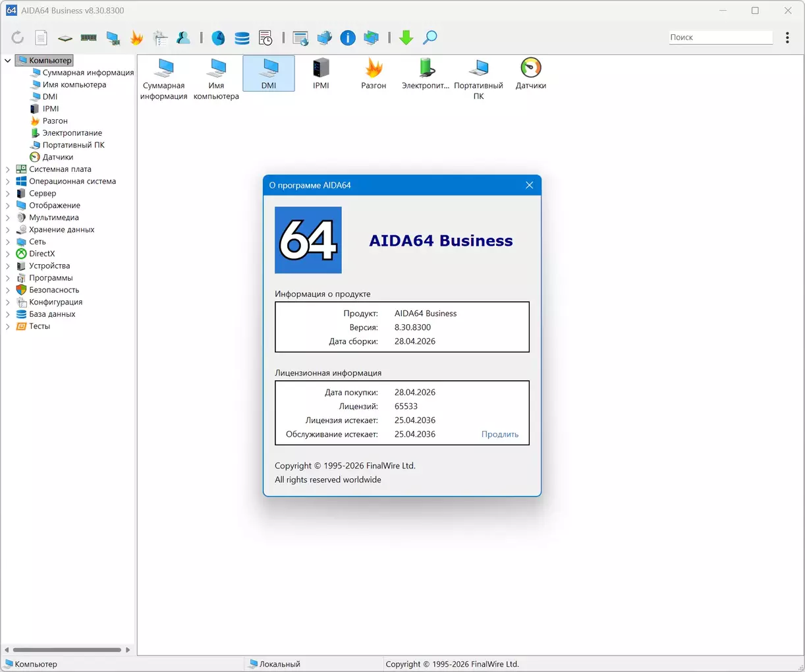Click the Refresh toolbar icon
The width and height of the screenshot is (805, 672).
pos(18,38)
